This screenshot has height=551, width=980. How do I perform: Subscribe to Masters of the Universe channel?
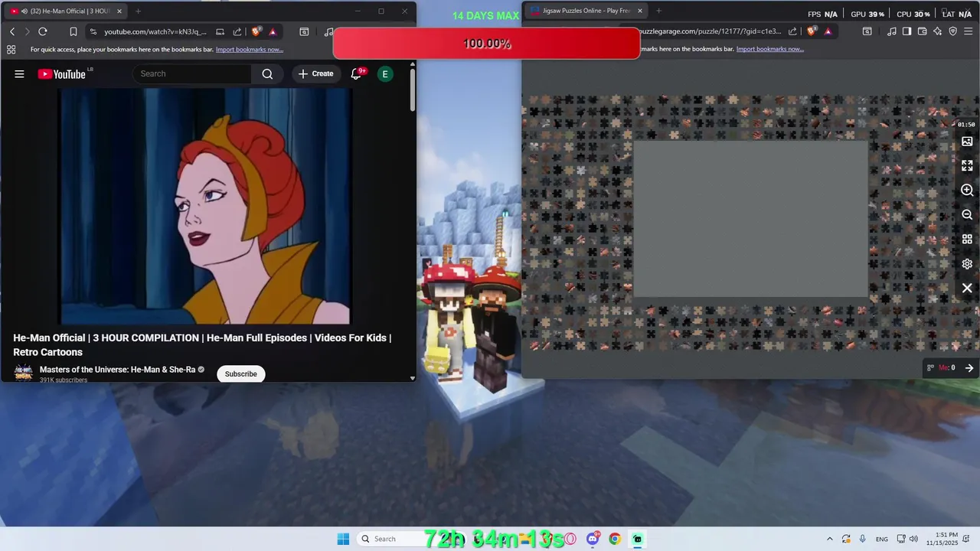240,373
